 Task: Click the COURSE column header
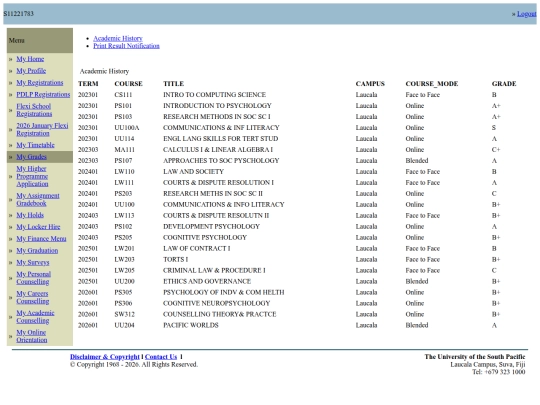pyautogui.click(x=128, y=84)
